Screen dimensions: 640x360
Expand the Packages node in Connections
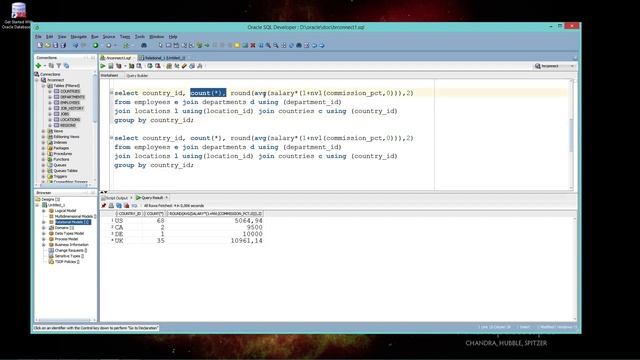coord(44,148)
